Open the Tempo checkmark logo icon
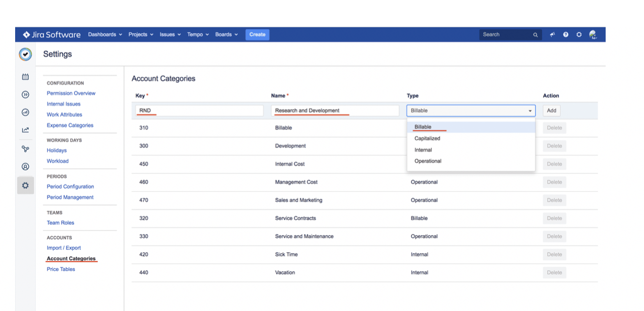The height and width of the screenshot is (311, 644). tap(25, 54)
